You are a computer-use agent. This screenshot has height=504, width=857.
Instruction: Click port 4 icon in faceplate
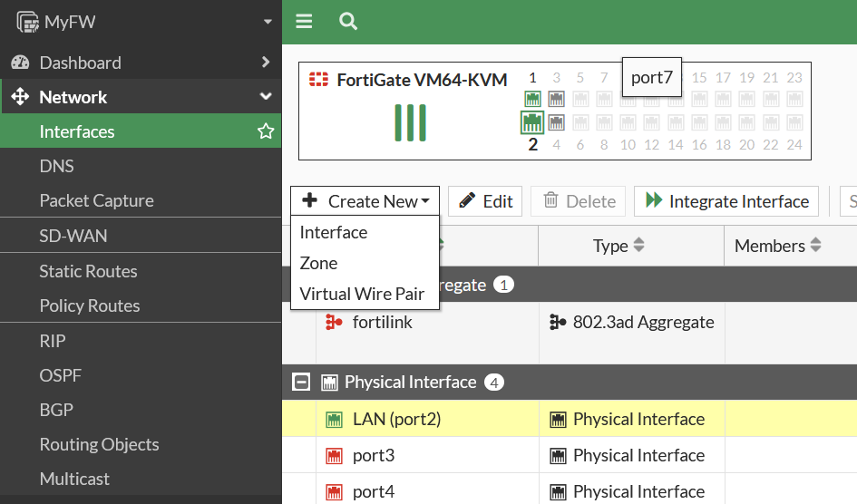coord(557,122)
